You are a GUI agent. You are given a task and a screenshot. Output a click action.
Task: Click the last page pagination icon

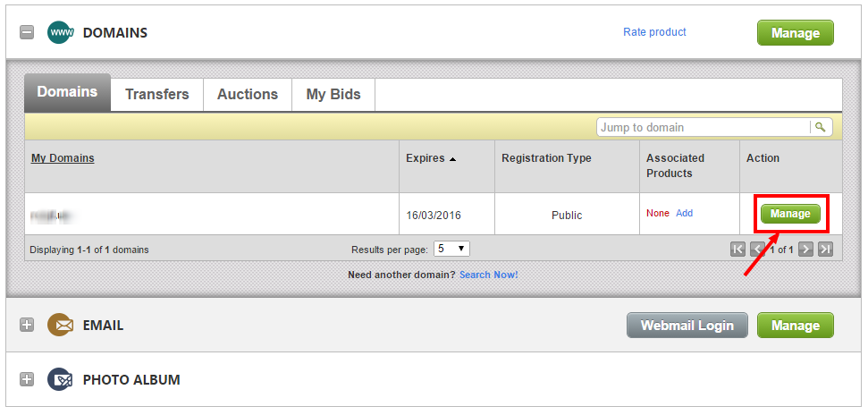coord(825,250)
